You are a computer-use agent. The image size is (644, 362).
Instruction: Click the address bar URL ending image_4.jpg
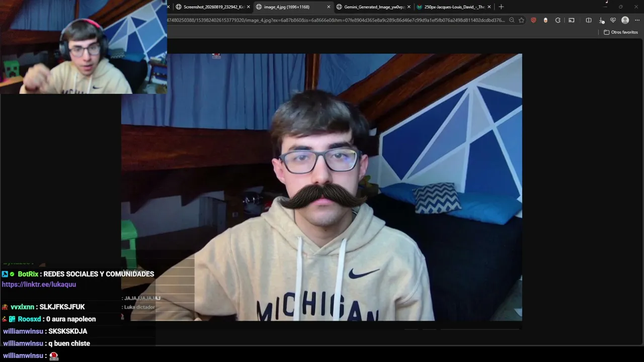(336, 20)
